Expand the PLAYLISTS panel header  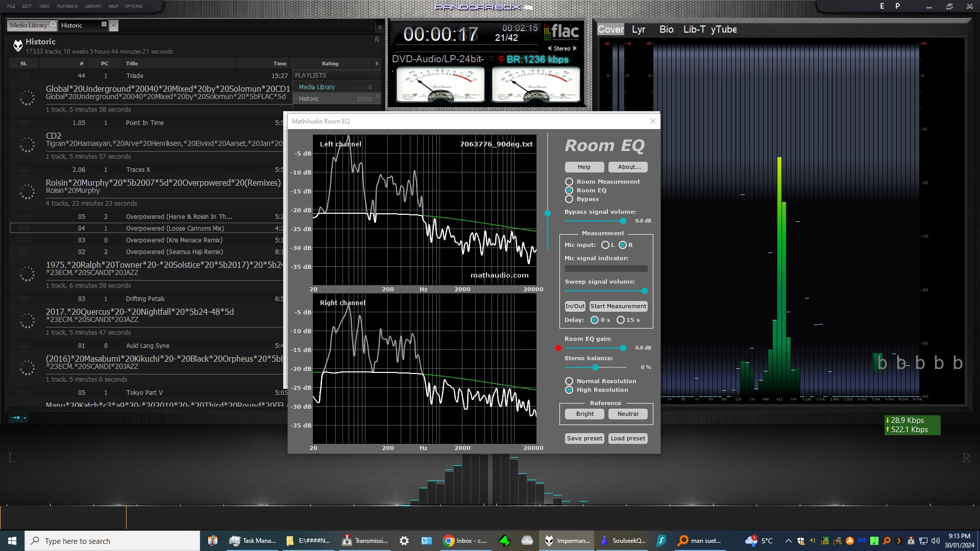coord(337,75)
